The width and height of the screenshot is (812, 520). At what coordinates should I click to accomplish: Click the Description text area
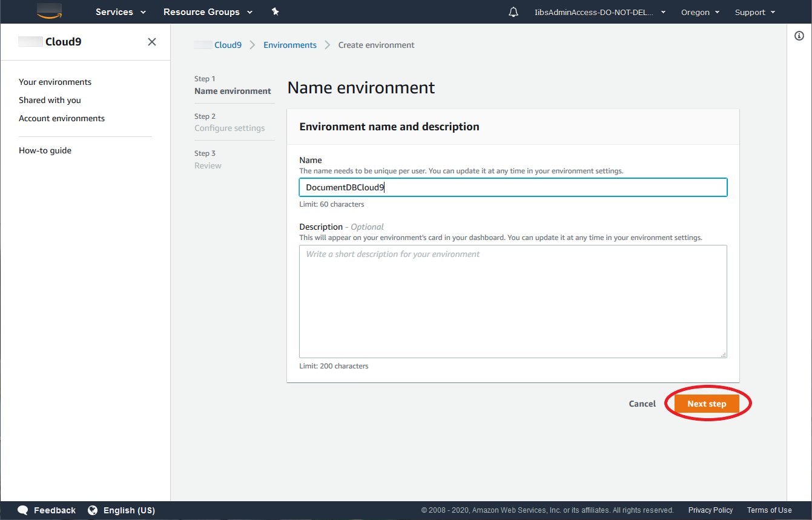coord(512,301)
